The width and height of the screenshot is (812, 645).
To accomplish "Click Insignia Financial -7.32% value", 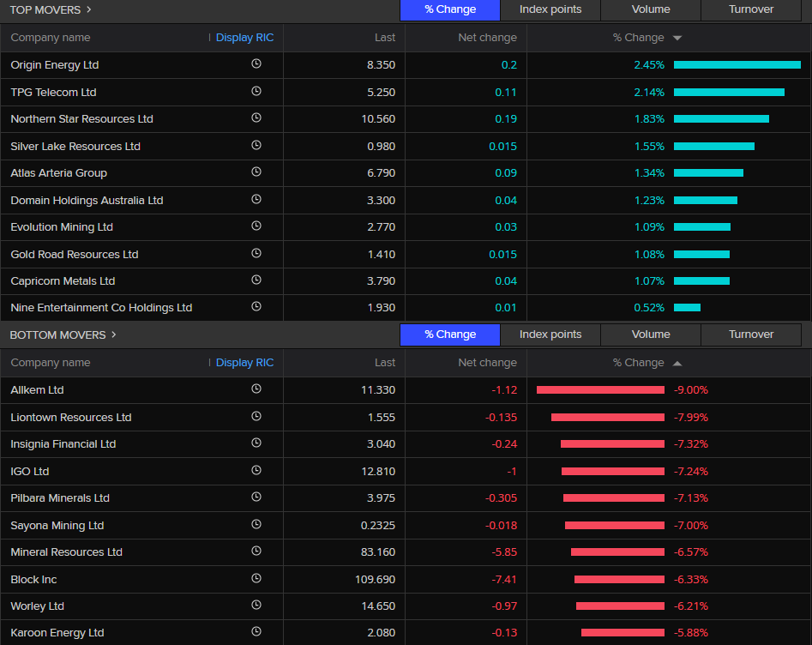I will (x=691, y=444).
